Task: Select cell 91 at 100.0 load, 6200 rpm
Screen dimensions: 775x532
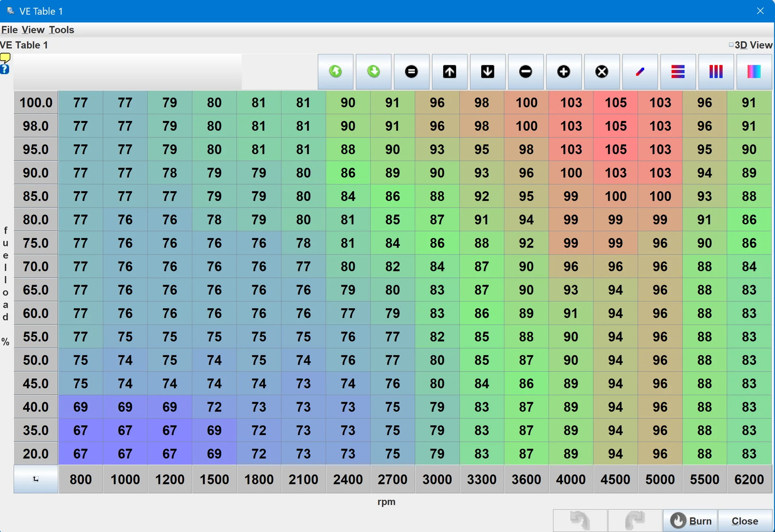Action: tap(749, 102)
